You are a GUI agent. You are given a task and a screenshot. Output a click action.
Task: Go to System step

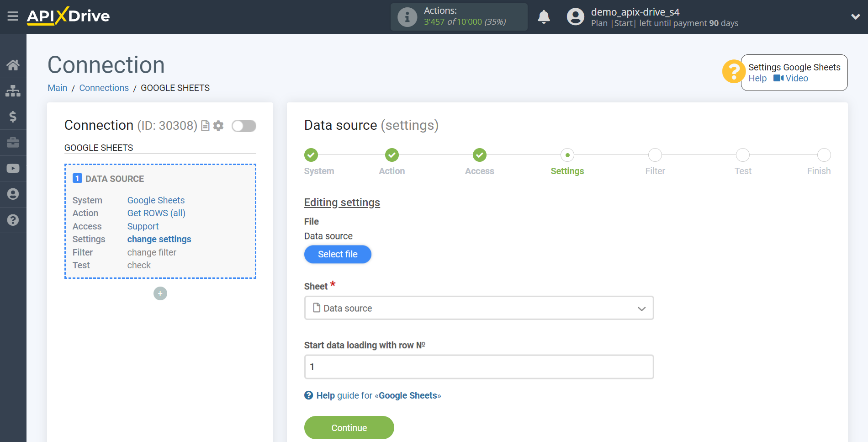[311, 155]
